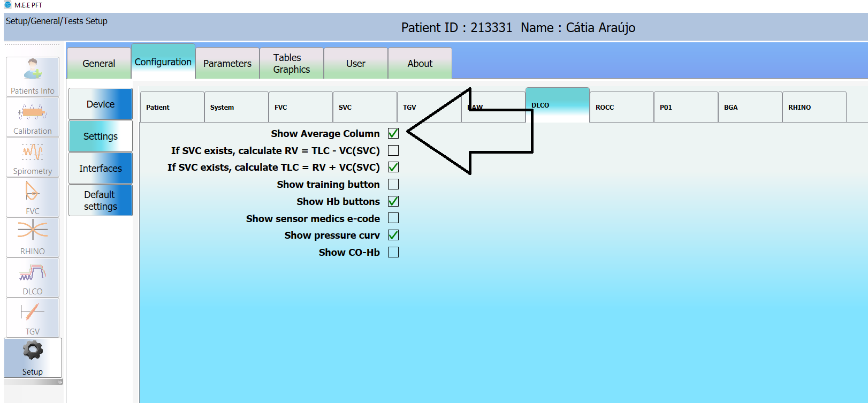Enable Show CO-Hb checkbox
The image size is (868, 403).
pyautogui.click(x=393, y=252)
